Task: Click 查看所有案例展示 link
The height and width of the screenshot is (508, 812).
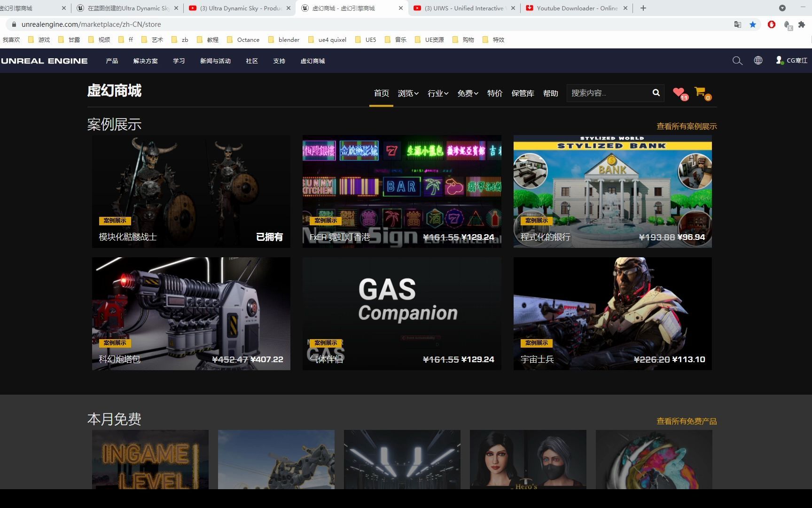Action: pyautogui.click(x=687, y=126)
